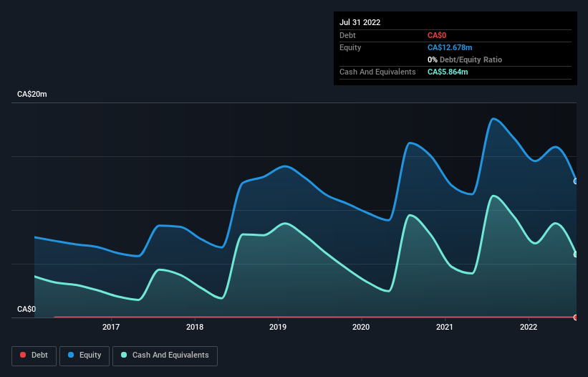588x377 pixels.
Task: Click the Debt row label in tooltip
Action: pyautogui.click(x=347, y=35)
